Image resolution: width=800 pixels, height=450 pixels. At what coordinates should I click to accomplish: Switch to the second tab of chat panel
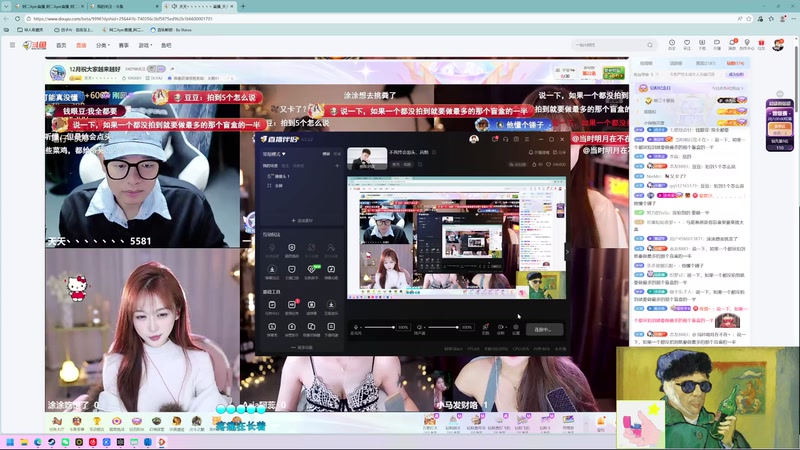tap(676, 63)
